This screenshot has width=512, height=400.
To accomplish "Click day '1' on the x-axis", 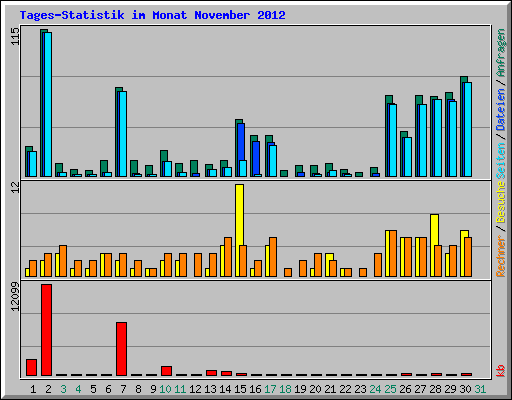I will point(33,389).
